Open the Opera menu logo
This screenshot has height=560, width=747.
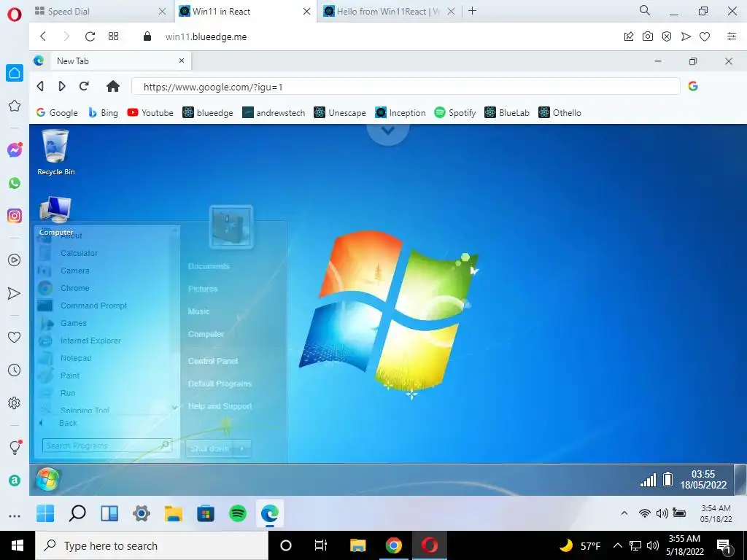pos(15,15)
